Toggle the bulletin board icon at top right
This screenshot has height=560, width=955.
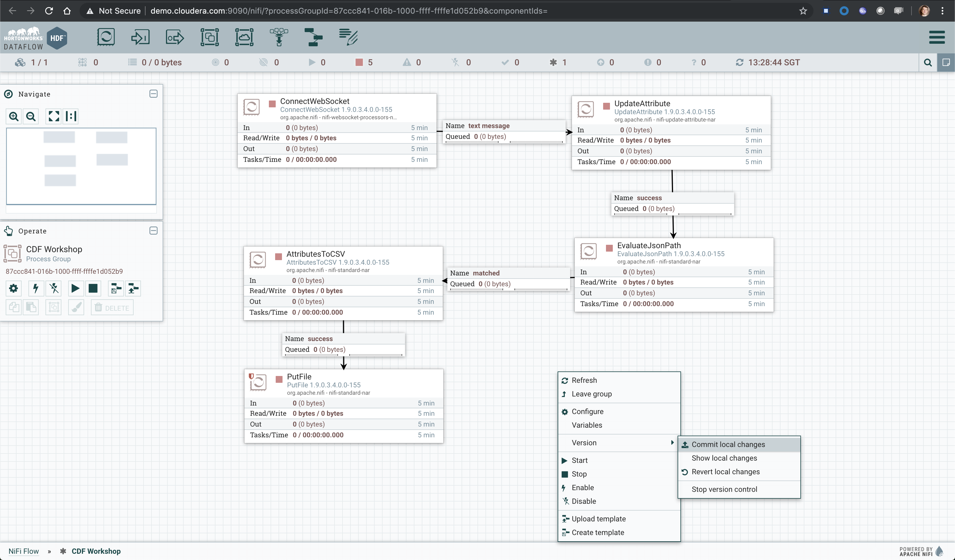946,62
